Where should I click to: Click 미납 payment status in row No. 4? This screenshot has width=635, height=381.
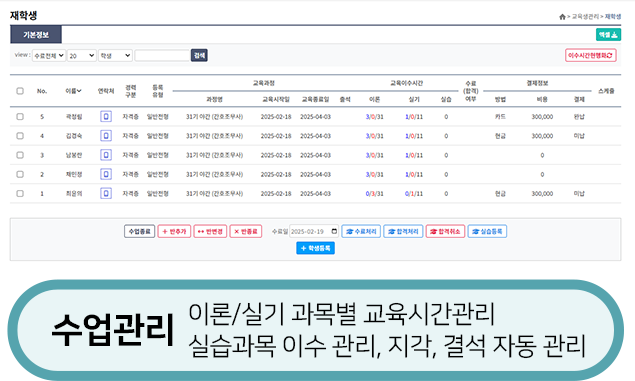pos(579,136)
